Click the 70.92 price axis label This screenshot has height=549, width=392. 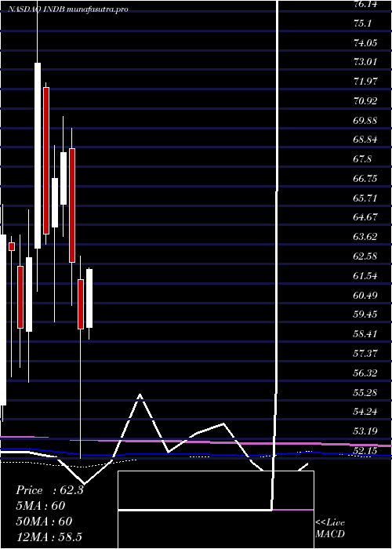click(x=365, y=101)
